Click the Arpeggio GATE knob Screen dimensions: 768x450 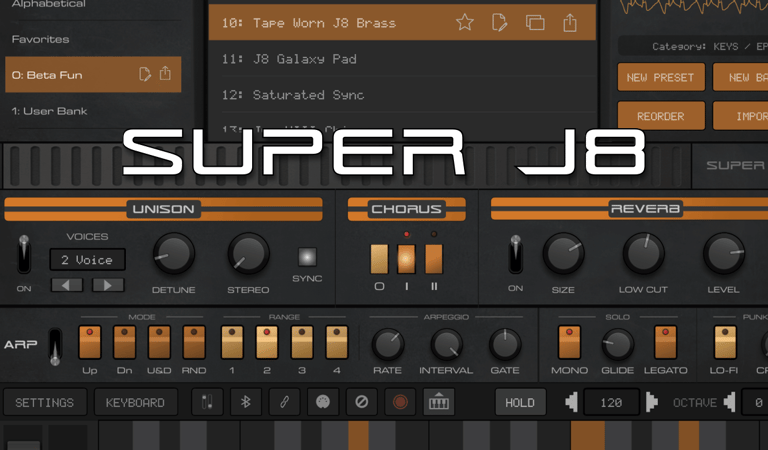[x=505, y=344]
